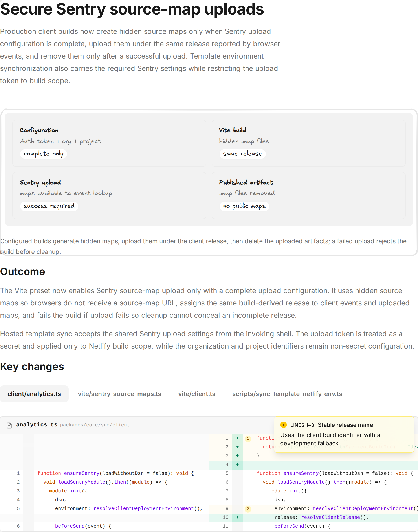
Task: Click the 'Stable release name' annotation title
Action: tap(345, 425)
